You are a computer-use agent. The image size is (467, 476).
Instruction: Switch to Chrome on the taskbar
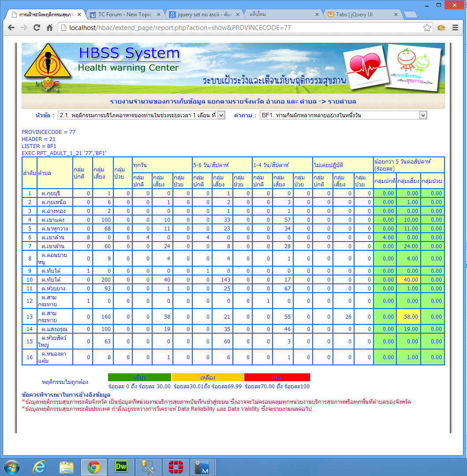click(93, 467)
